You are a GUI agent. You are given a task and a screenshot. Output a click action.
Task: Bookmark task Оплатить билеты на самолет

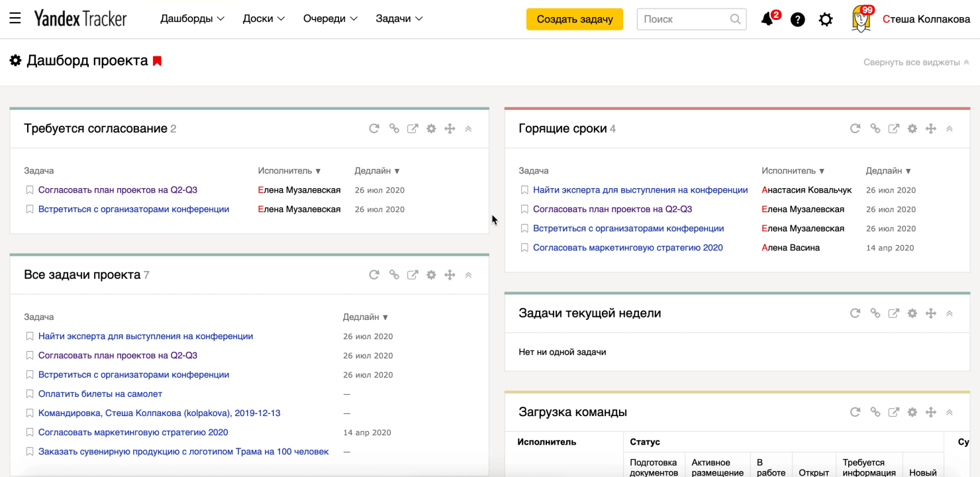pos(29,394)
